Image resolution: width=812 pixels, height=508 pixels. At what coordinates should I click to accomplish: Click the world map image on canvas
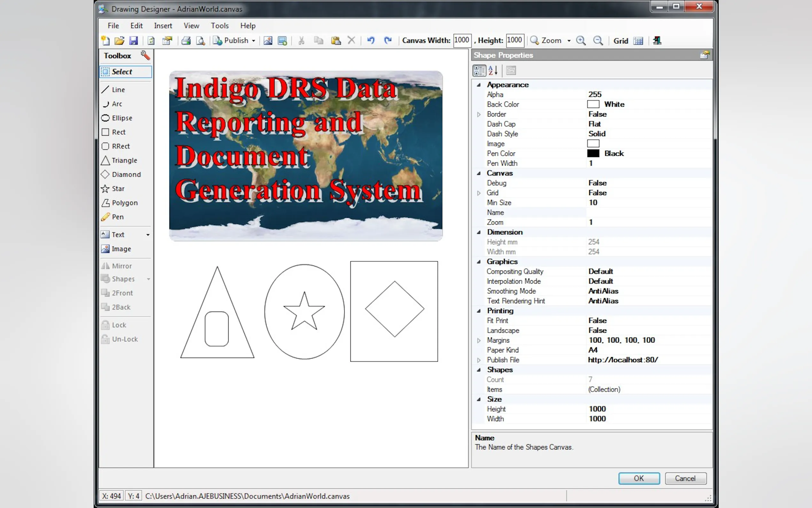pos(306,155)
